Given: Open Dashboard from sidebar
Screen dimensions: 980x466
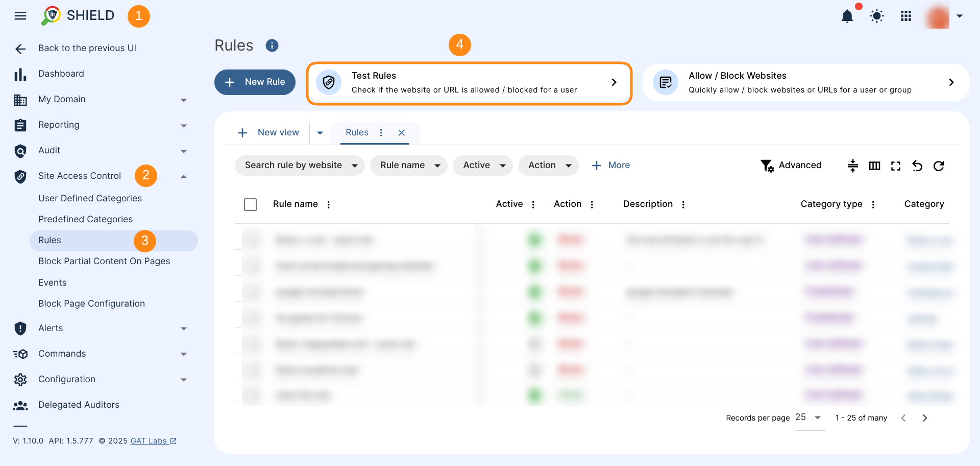Looking at the screenshot, I should pyautogui.click(x=61, y=74).
